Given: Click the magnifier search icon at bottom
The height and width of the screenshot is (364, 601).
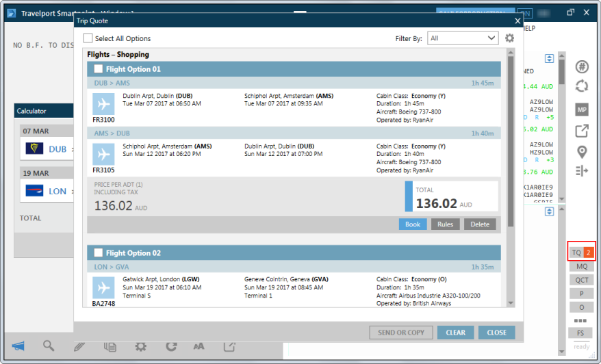Looking at the screenshot, I should 49,346.
